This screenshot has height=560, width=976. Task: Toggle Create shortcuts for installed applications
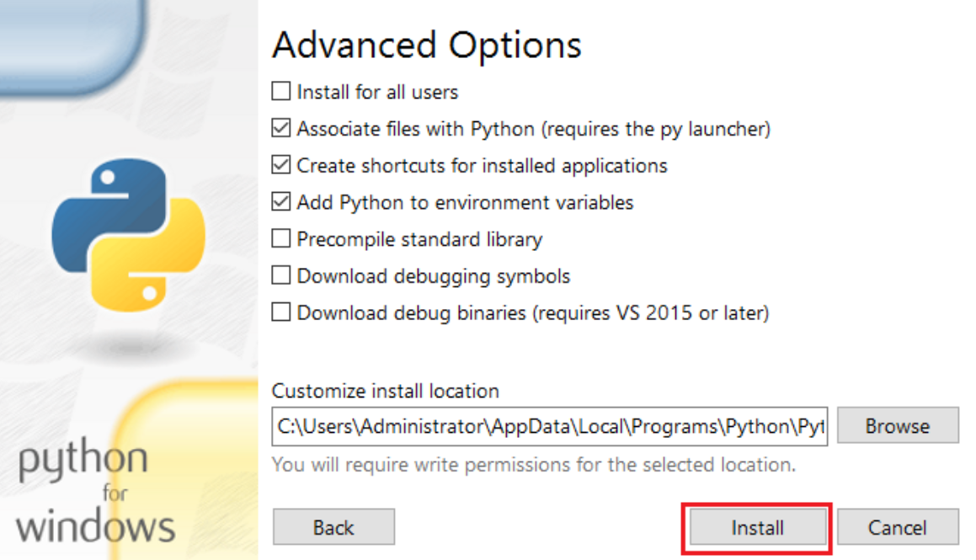pyautogui.click(x=281, y=165)
